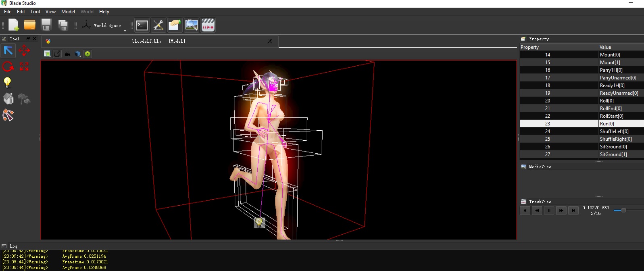The height and width of the screenshot is (271, 644).
Task: Jump to last frame in TrackView
Action: tap(573, 210)
